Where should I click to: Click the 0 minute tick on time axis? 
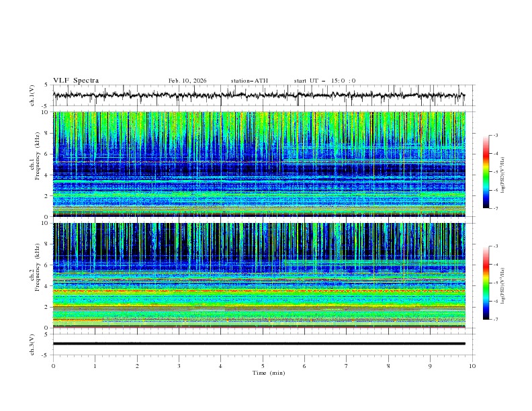53,366
